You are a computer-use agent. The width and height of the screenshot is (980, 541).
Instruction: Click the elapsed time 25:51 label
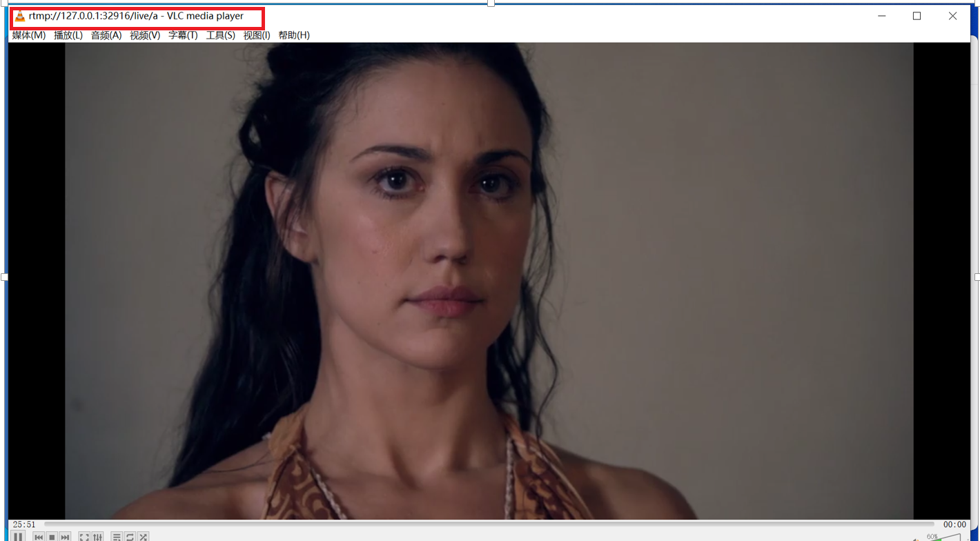tap(24, 524)
